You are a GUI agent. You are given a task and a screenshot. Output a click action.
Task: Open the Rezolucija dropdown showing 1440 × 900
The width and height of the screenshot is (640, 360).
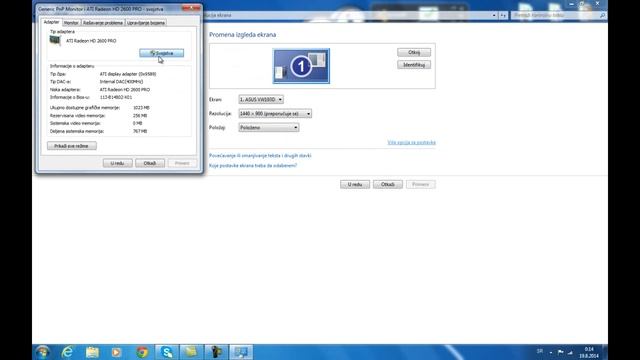pos(275,113)
